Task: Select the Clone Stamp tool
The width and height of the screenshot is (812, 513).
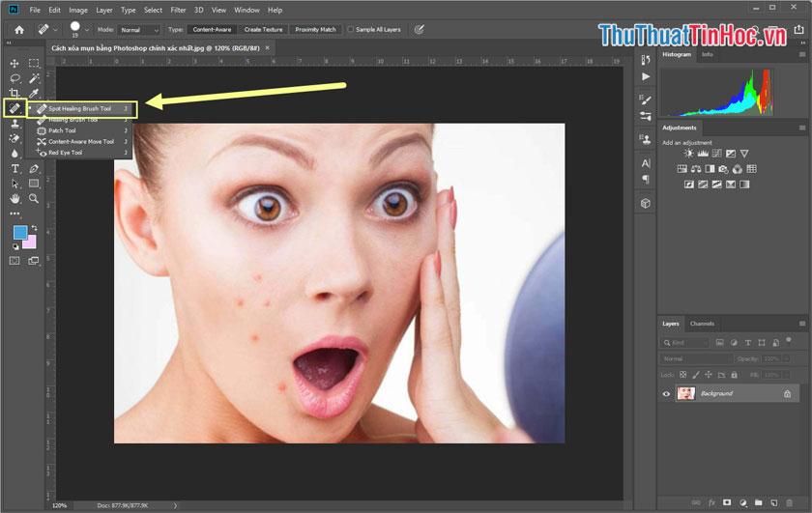Action: pyautogui.click(x=14, y=124)
